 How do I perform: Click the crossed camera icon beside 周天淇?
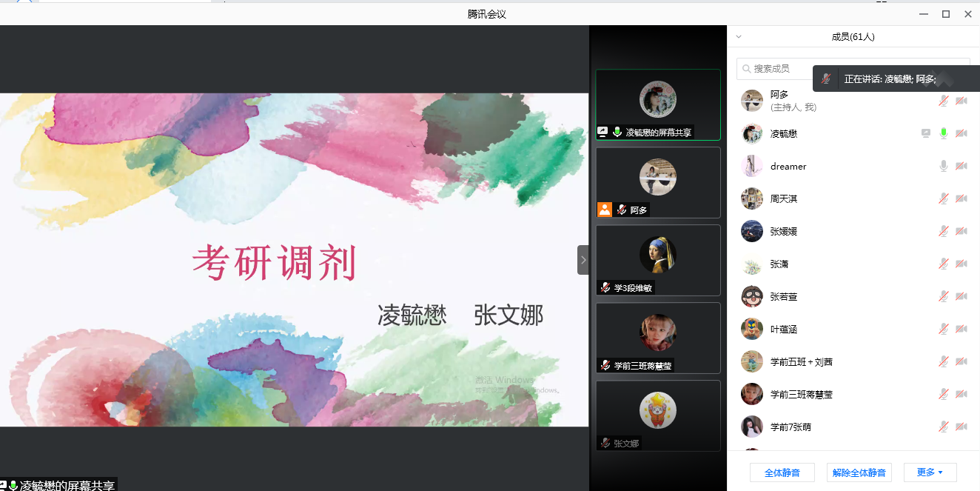961,198
